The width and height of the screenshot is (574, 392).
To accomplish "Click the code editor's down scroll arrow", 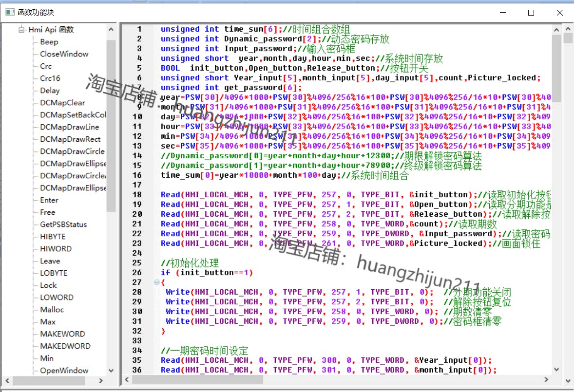I will pos(556,369).
